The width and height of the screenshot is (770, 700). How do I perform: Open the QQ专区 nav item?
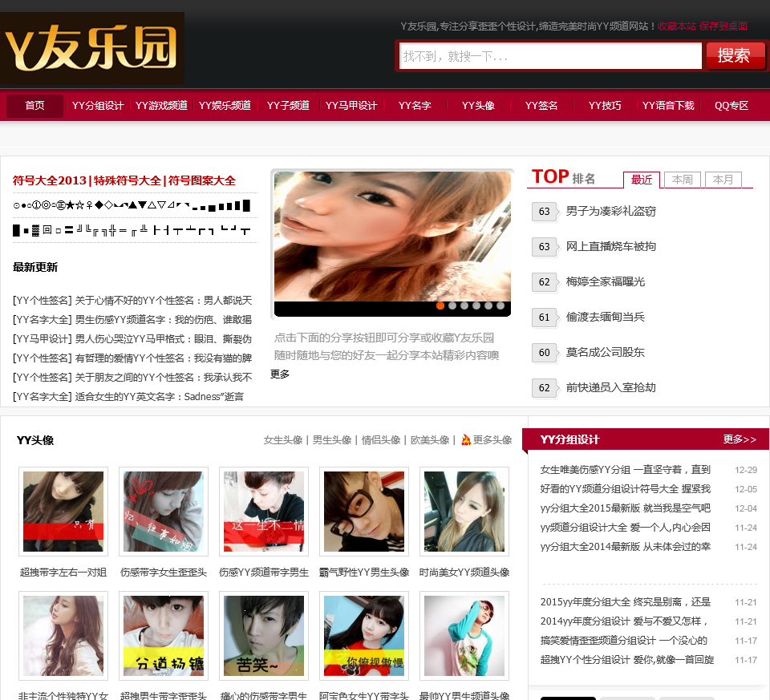coord(731,106)
